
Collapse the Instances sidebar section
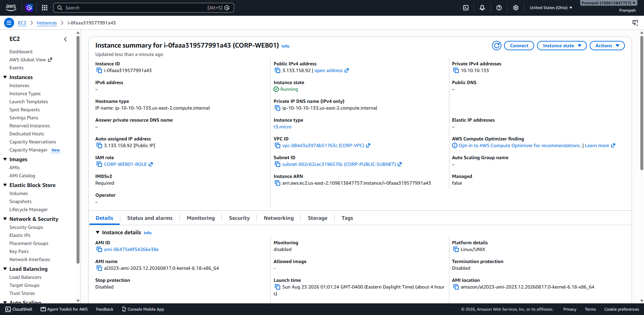point(5,77)
